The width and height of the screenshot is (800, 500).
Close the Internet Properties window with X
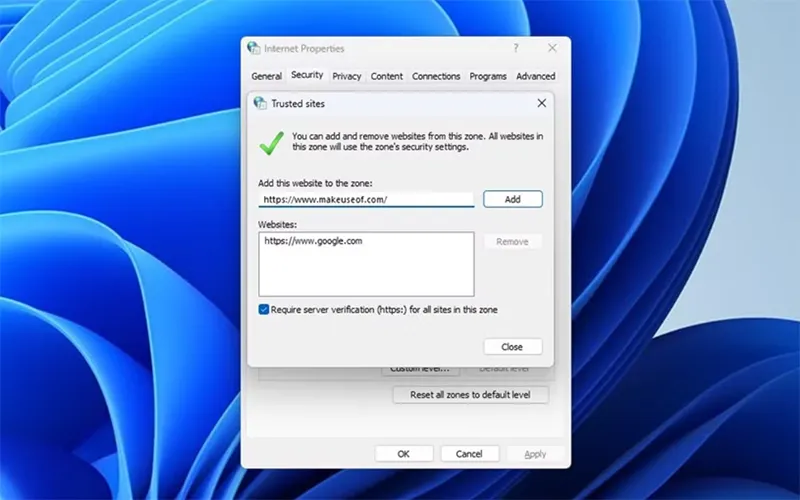552,48
